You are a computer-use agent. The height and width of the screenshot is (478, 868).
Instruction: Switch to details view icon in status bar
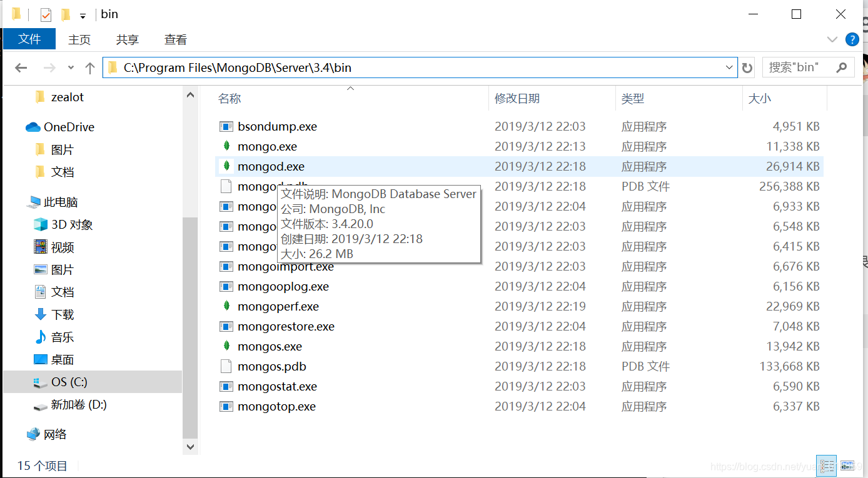coord(827,466)
